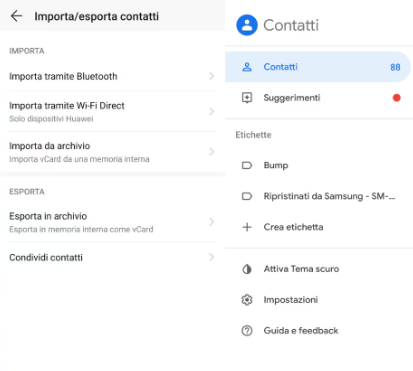Screen dimensions: 413x371
Task: Open the Ripristinati da Samsung label
Action: (x=319, y=196)
